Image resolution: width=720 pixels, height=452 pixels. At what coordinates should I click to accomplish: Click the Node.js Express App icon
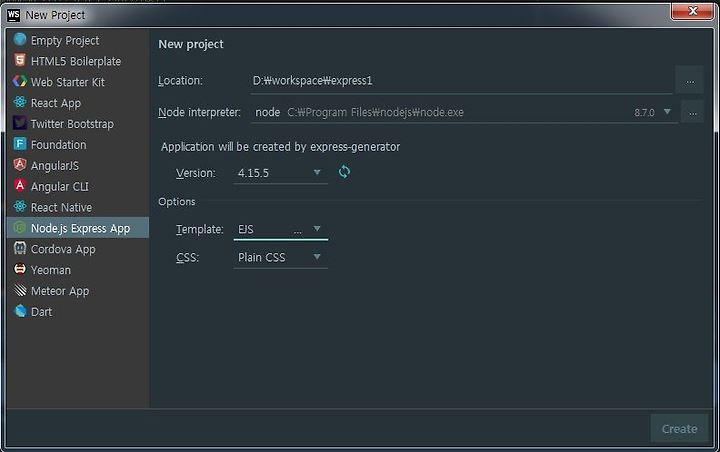[x=20, y=227]
